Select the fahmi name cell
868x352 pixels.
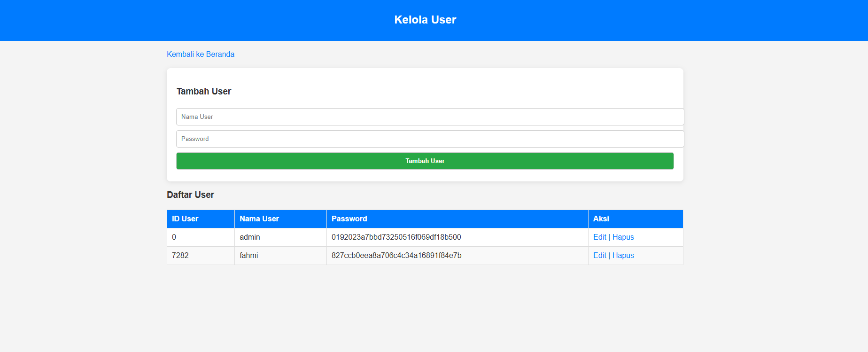pyautogui.click(x=280, y=256)
